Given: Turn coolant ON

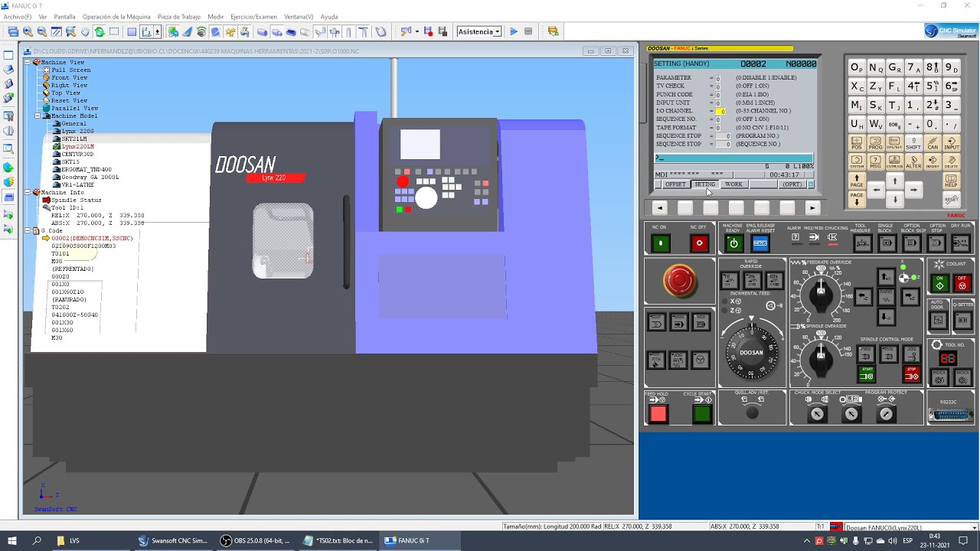Looking at the screenshot, I should pos(940,283).
